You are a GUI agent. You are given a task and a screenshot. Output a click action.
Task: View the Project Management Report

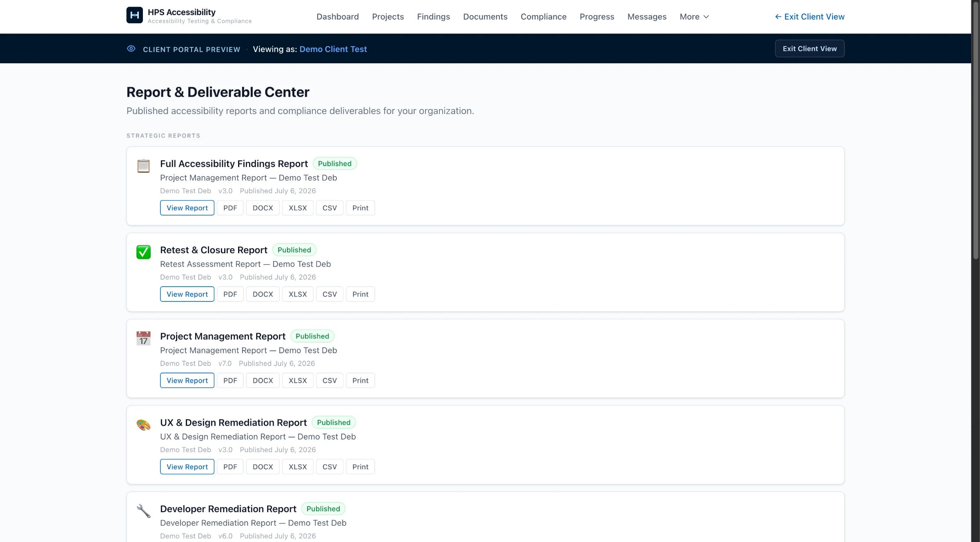pos(187,380)
